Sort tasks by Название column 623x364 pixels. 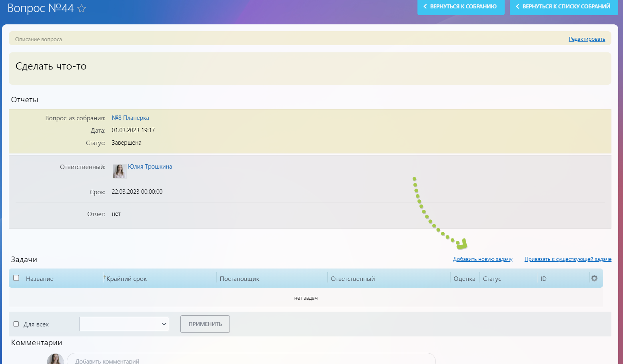pos(40,279)
